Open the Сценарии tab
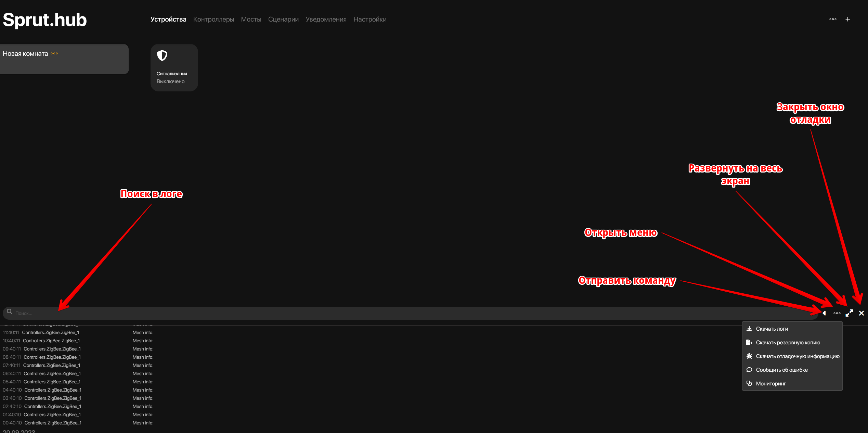 283,20
